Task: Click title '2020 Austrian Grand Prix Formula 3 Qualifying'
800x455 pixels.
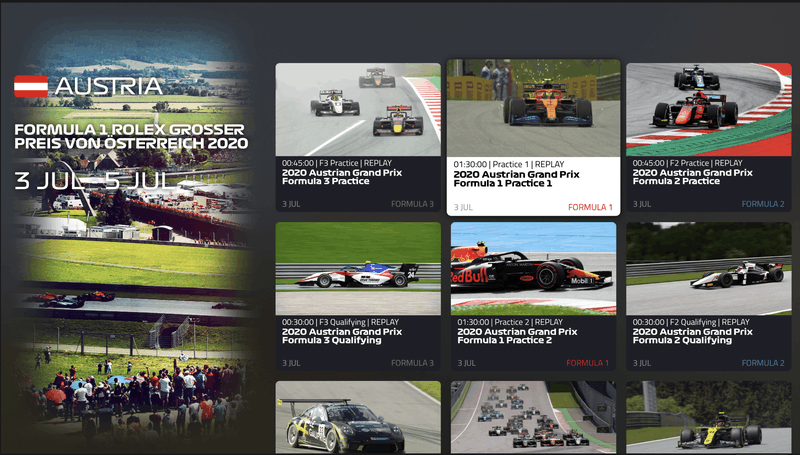Action: (342, 336)
